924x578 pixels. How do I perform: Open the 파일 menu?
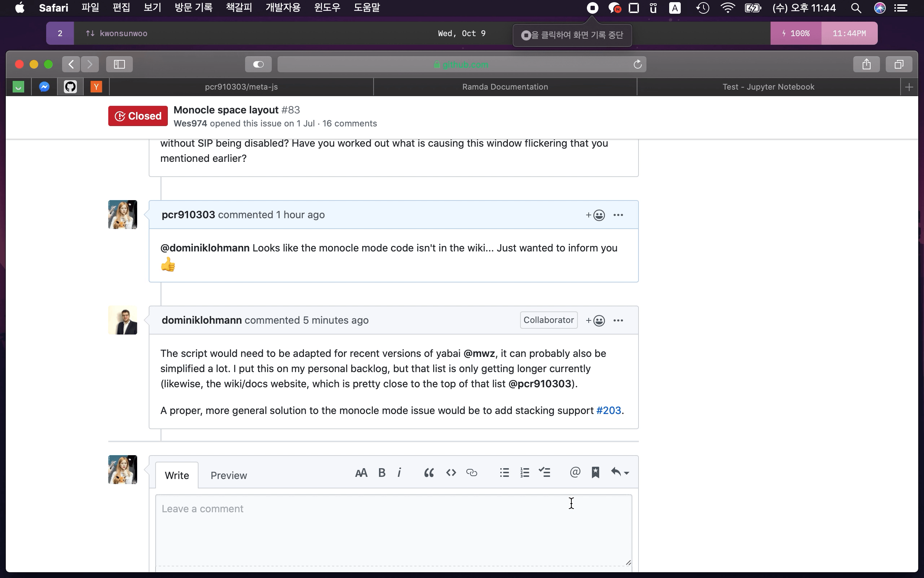[90, 8]
